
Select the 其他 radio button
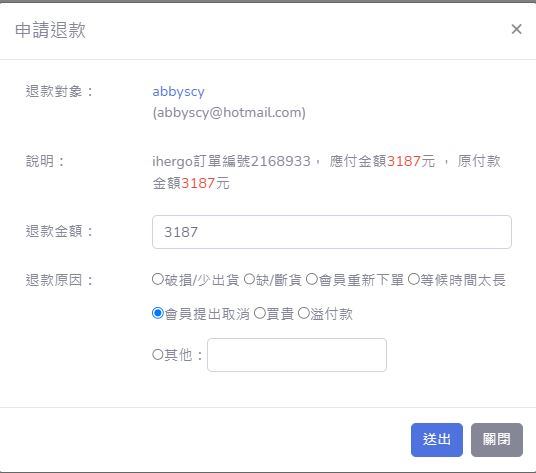(158, 354)
